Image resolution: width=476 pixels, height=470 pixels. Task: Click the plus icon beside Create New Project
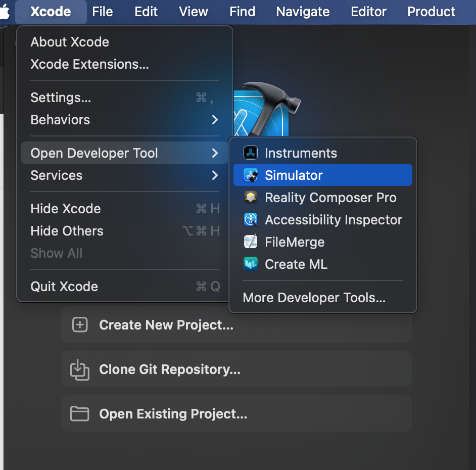point(80,324)
